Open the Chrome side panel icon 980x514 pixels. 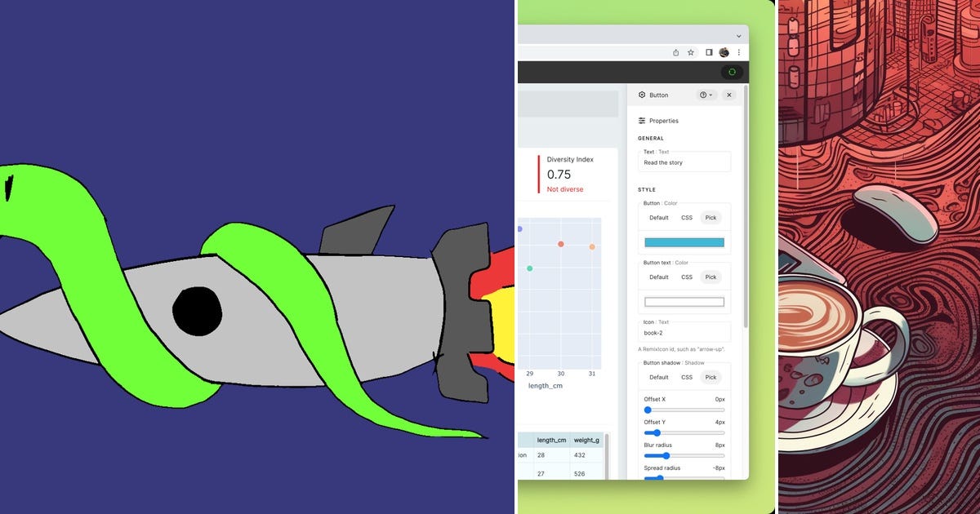(x=709, y=52)
